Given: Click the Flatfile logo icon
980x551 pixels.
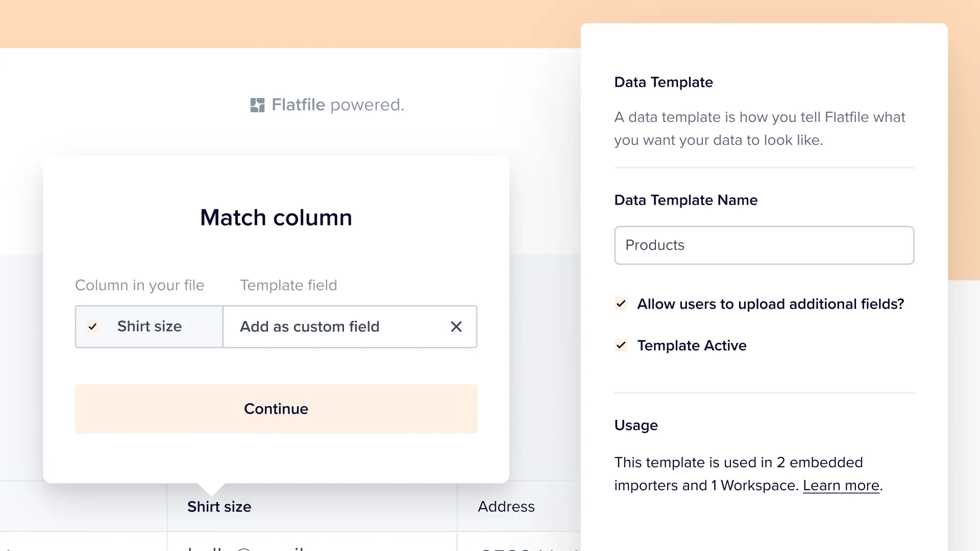Looking at the screenshot, I should tap(257, 105).
